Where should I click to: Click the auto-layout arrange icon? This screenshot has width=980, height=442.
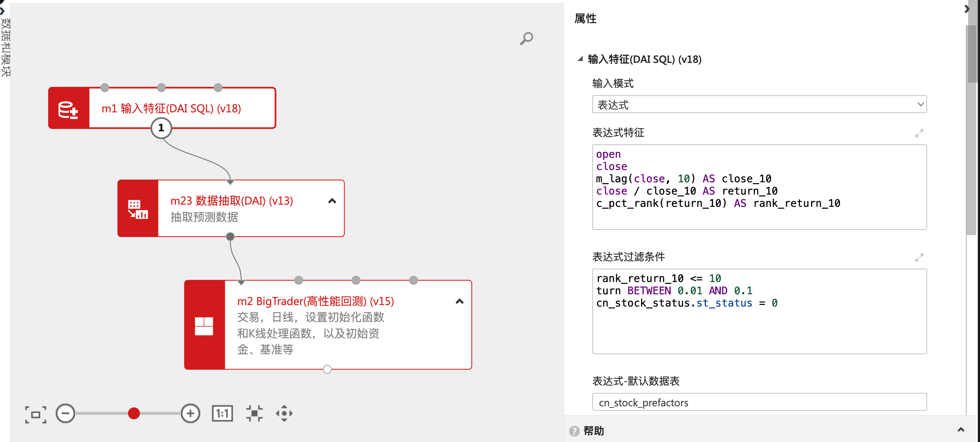click(254, 413)
